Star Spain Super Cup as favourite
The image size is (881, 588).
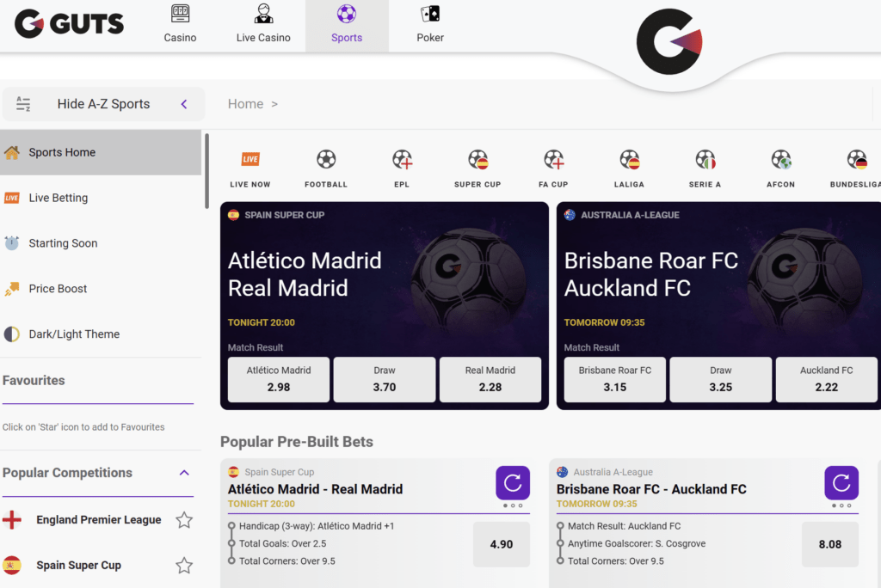point(184,566)
